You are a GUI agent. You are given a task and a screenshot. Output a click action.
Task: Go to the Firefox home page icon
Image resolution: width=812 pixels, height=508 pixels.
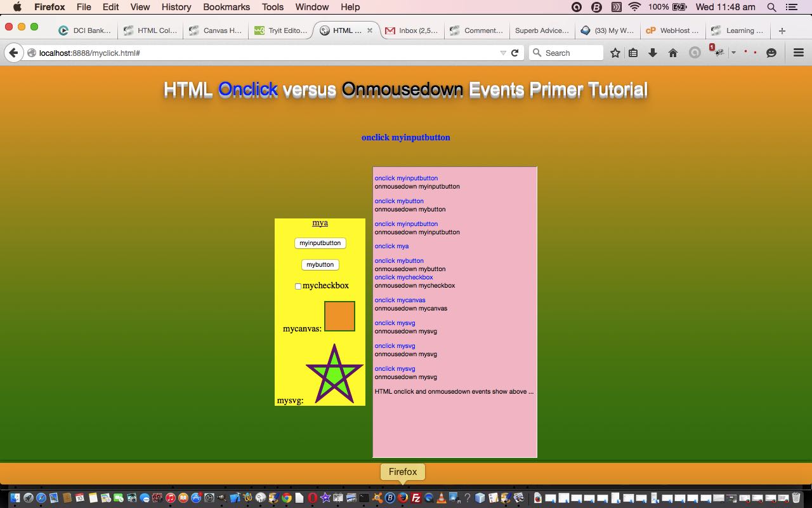click(x=673, y=53)
